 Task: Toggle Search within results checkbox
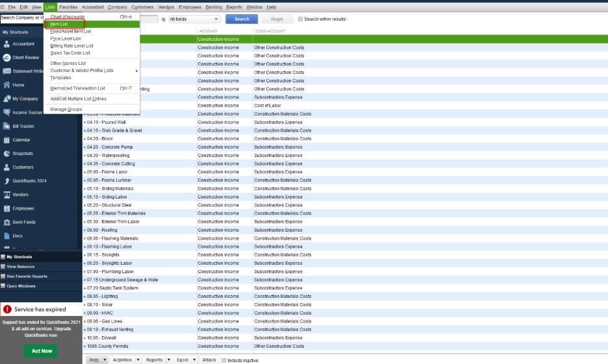pyautogui.click(x=301, y=19)
